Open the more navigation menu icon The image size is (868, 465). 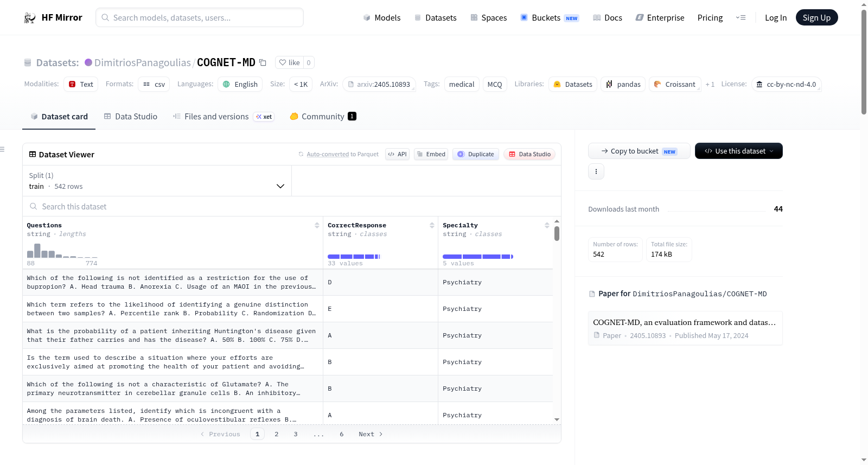click(x=741, y=18)
